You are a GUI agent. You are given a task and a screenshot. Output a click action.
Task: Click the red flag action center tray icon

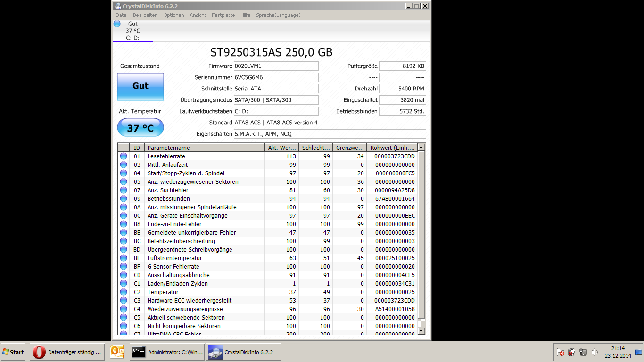[x=560, y=352]
